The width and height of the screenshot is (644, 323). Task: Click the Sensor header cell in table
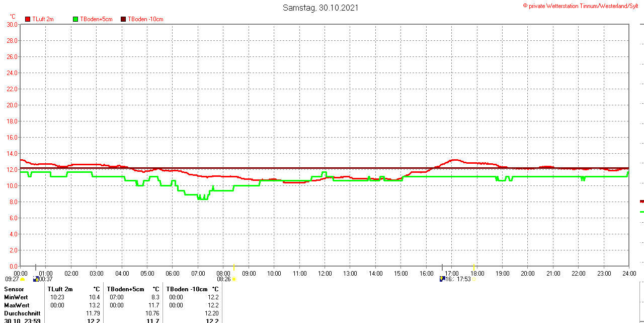(14, 289)
